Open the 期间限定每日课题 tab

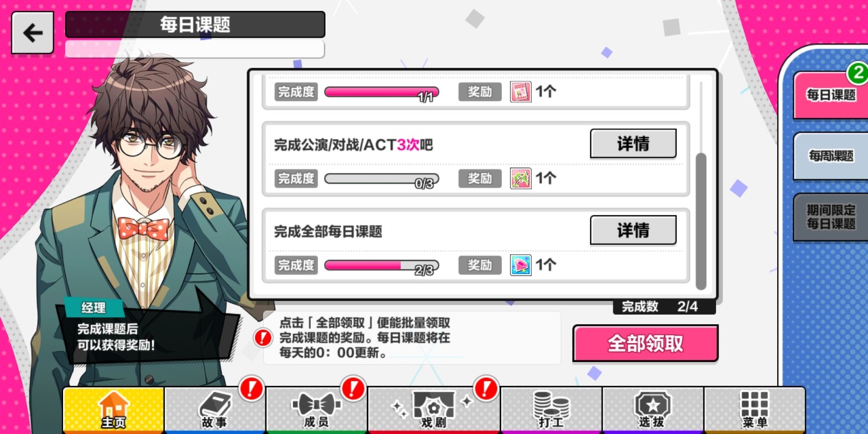831,217
